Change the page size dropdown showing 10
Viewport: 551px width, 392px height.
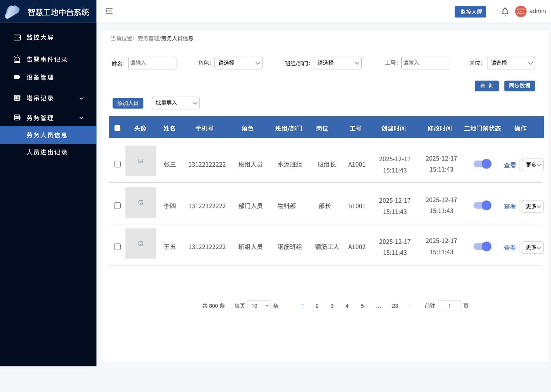(259, 306)
